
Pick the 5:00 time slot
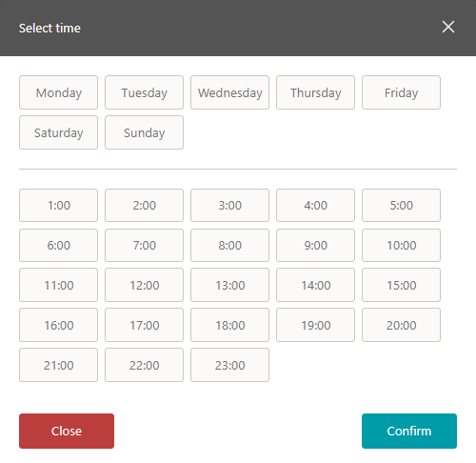[x=401, y=206]
